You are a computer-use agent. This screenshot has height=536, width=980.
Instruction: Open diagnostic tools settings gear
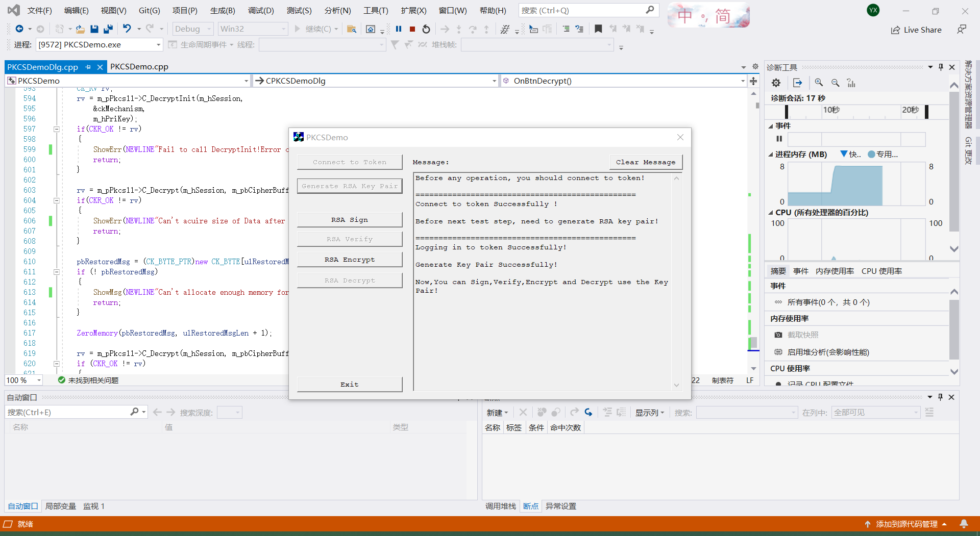776,83
